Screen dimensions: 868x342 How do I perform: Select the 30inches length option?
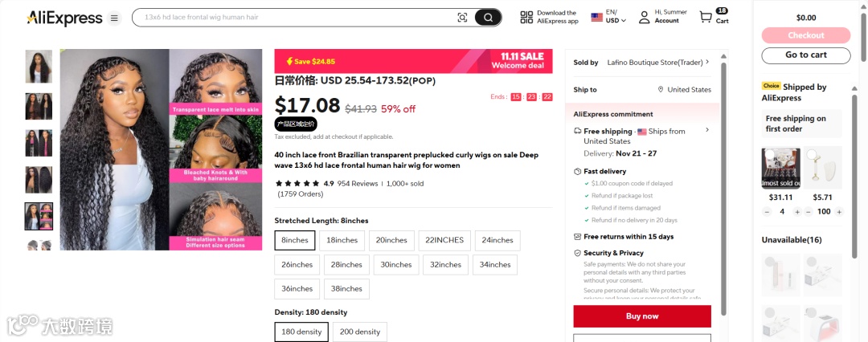[x=396, y=265]
